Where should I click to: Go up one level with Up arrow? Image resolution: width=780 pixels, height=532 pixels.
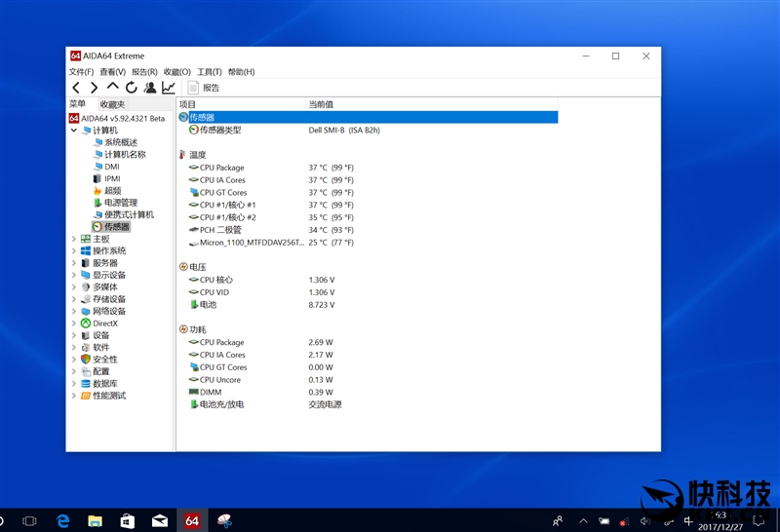[x=113, y=87]
